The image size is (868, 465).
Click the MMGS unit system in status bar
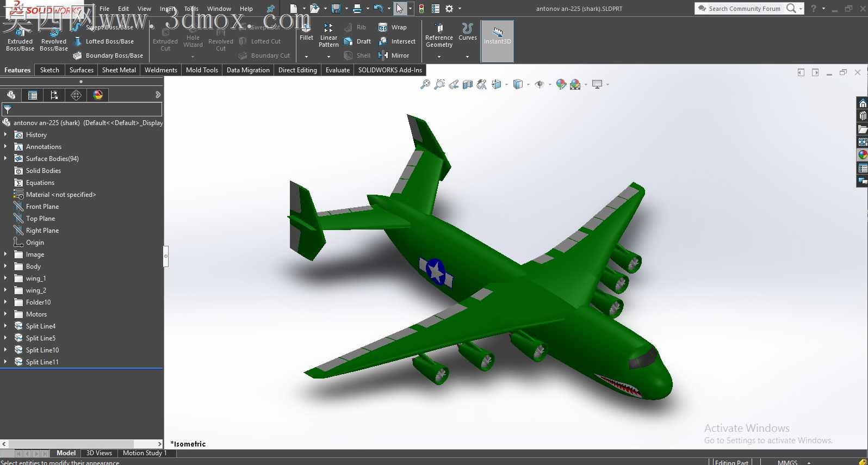pyautogui.click(x=787, y=462)
